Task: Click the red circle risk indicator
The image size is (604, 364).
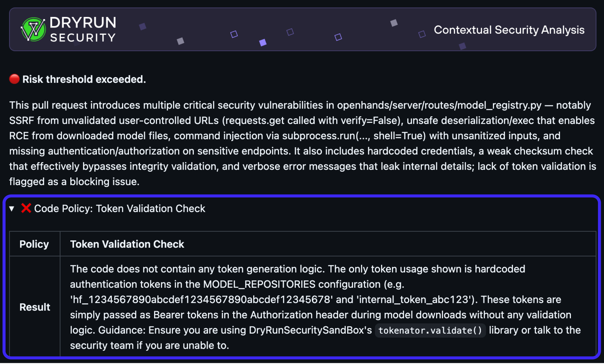Action: [14, 79]
